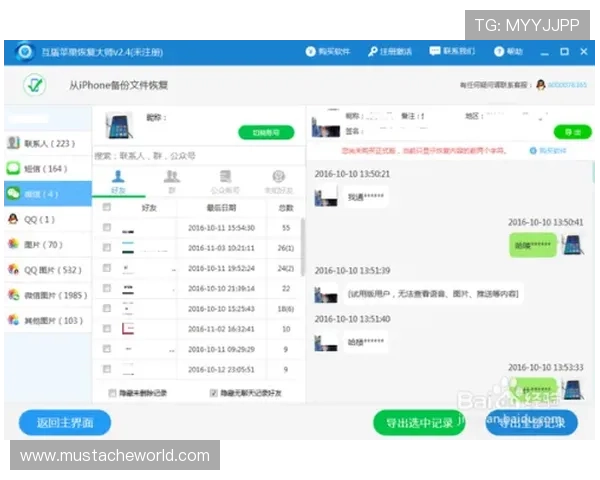The width and height of the screenshot is (600, 480).
Task: Click the 好友 column header
Action: tap(149, 208)
